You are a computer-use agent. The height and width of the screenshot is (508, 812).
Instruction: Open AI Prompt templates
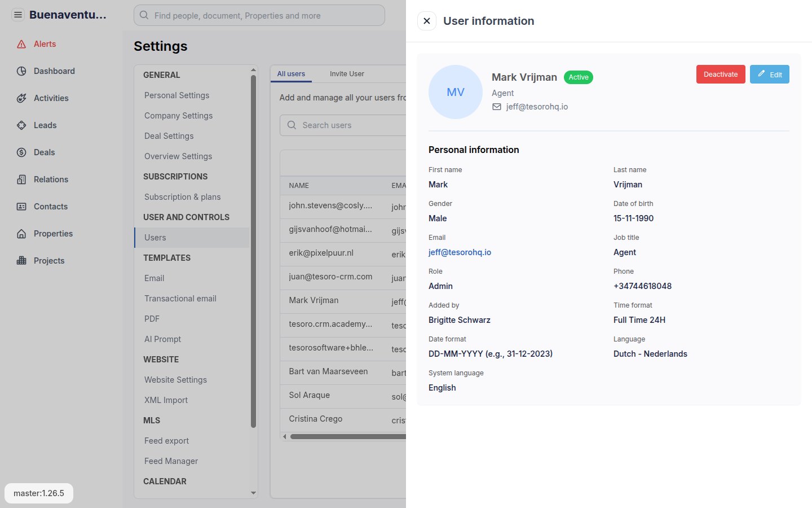162,339
